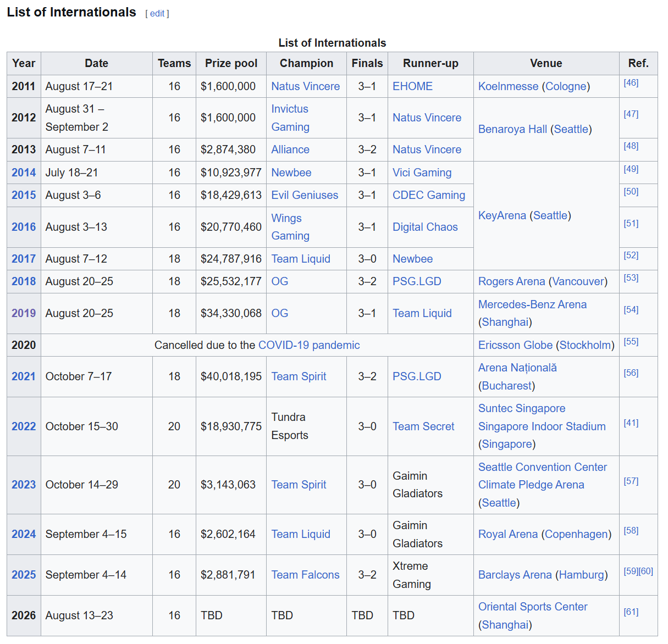Open the Cologne city link
The image size is (668, 644).
coord(566,86)
